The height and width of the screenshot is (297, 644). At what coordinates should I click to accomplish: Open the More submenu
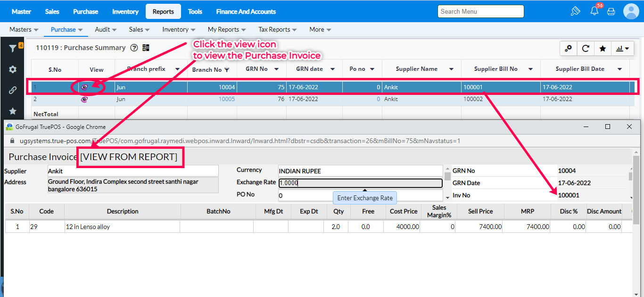click(x=320, y=29)
